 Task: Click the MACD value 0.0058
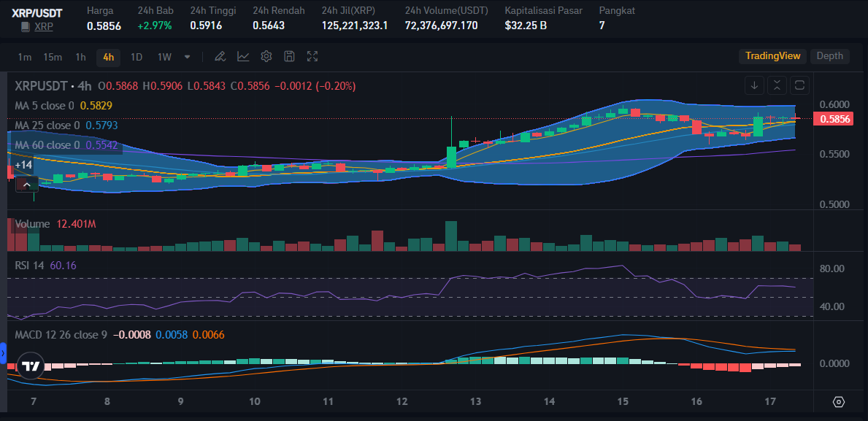click(x=172, y=335)
